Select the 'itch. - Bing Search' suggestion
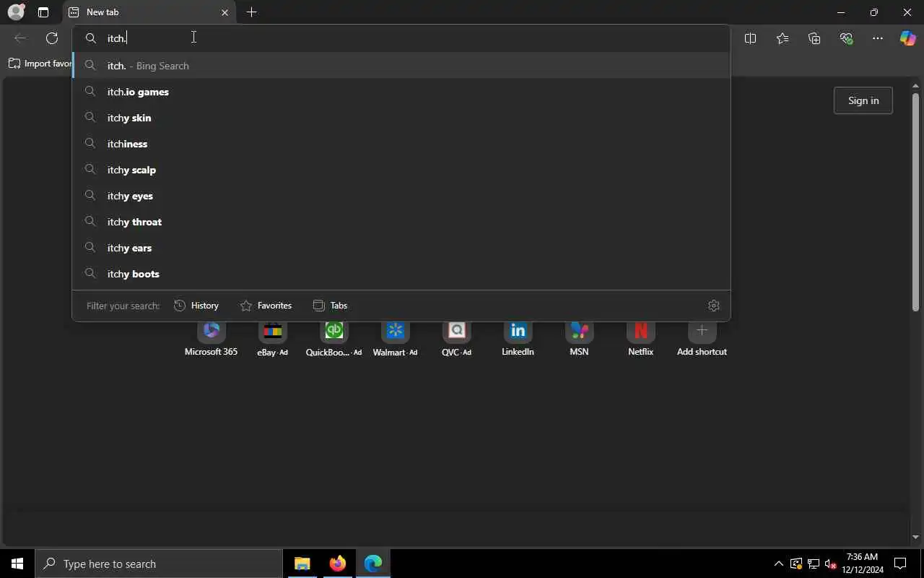924x578 pixels. pos(401,66)
